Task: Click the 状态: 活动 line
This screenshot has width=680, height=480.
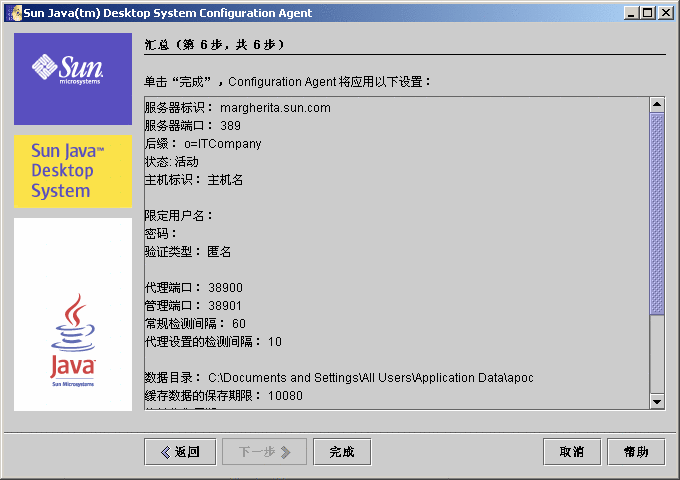Action: [x=171, y=162]
